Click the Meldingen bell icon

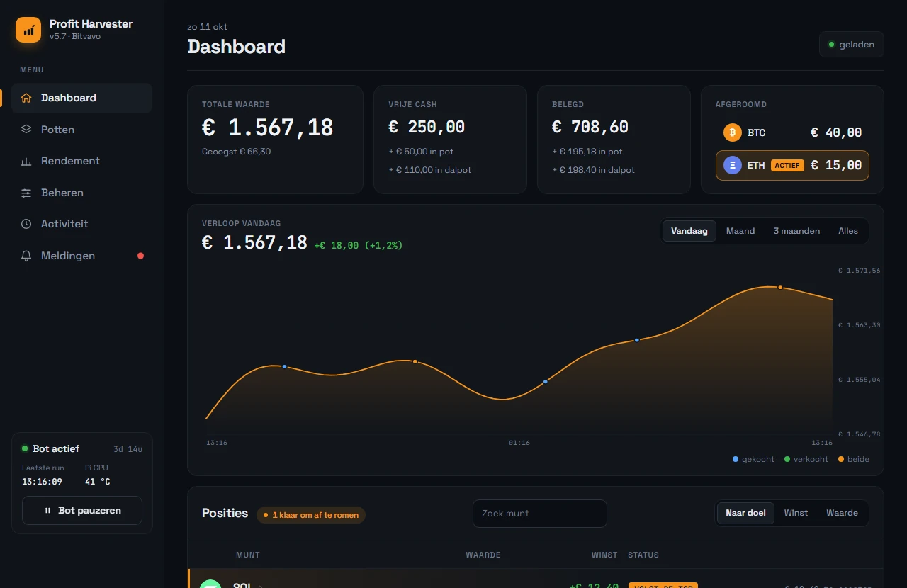(x=26, y=256)
